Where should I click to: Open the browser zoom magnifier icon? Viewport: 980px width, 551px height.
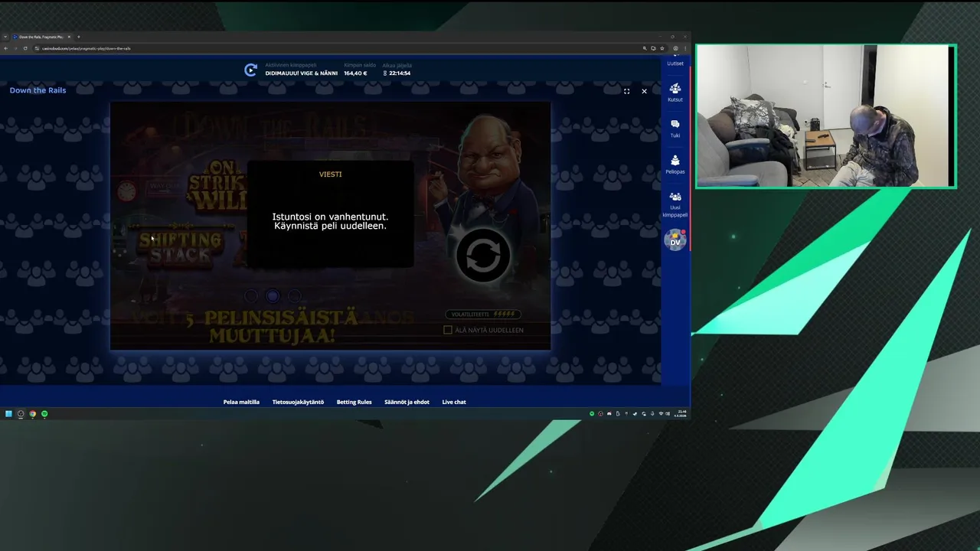click(645, 48)
